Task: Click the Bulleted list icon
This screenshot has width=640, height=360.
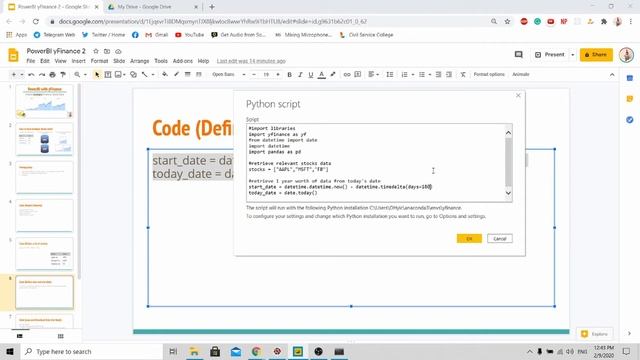Action: click(422, 75)
